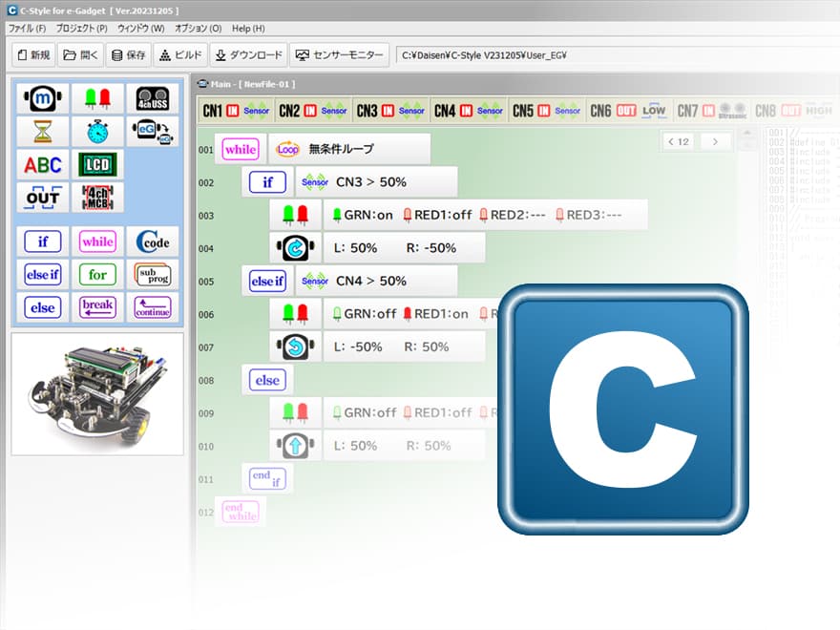Open the ウィンドウ (W) menu
Image resolution: width=840 pixels, height=630 pixels.
click(x=141, y=29)
